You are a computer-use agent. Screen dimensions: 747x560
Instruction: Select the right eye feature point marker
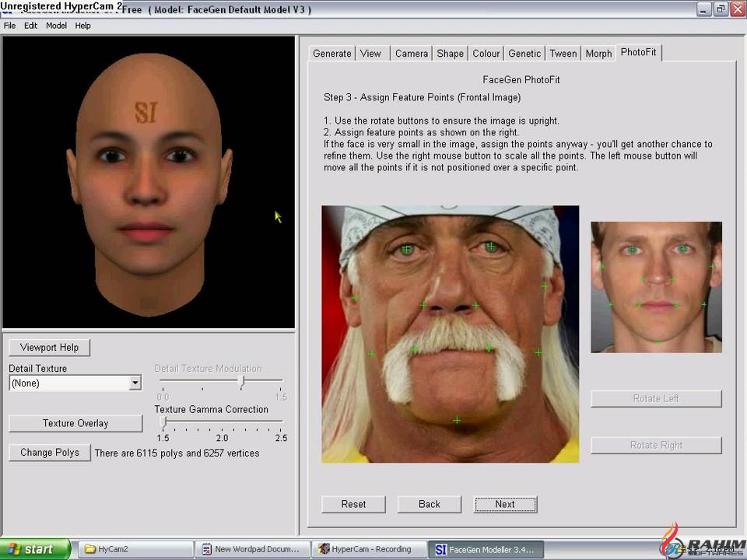click(x=491, y=247)
